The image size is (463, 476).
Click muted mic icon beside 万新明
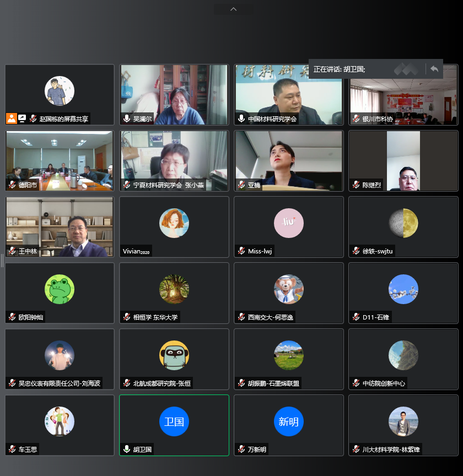pyautogui.click(x=241, y=450)
